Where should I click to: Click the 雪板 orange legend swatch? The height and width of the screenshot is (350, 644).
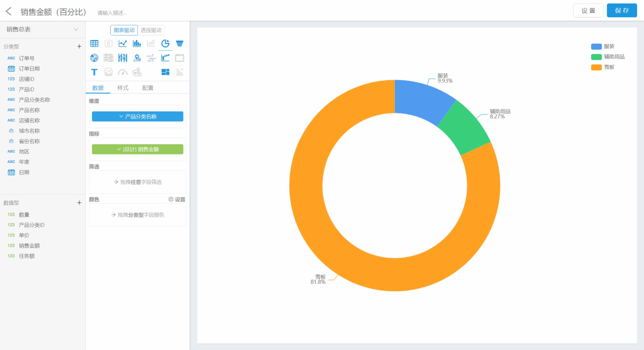(596, 67)
